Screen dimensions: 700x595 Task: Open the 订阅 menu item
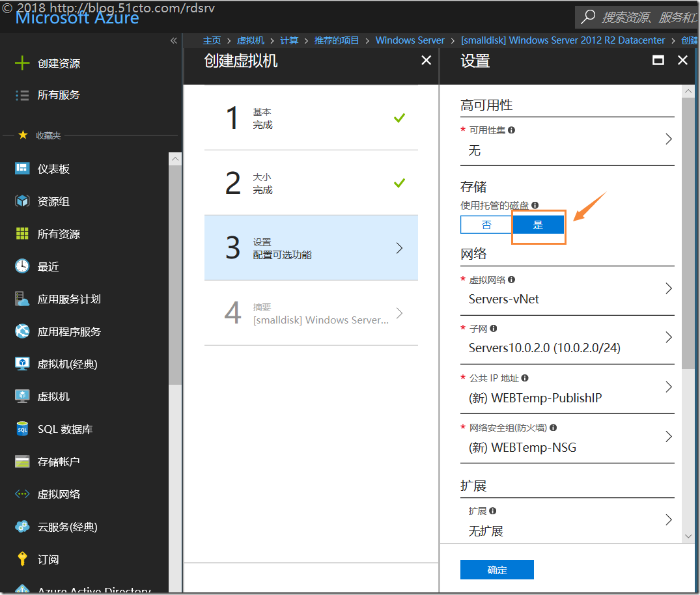[x=85, y=559]
